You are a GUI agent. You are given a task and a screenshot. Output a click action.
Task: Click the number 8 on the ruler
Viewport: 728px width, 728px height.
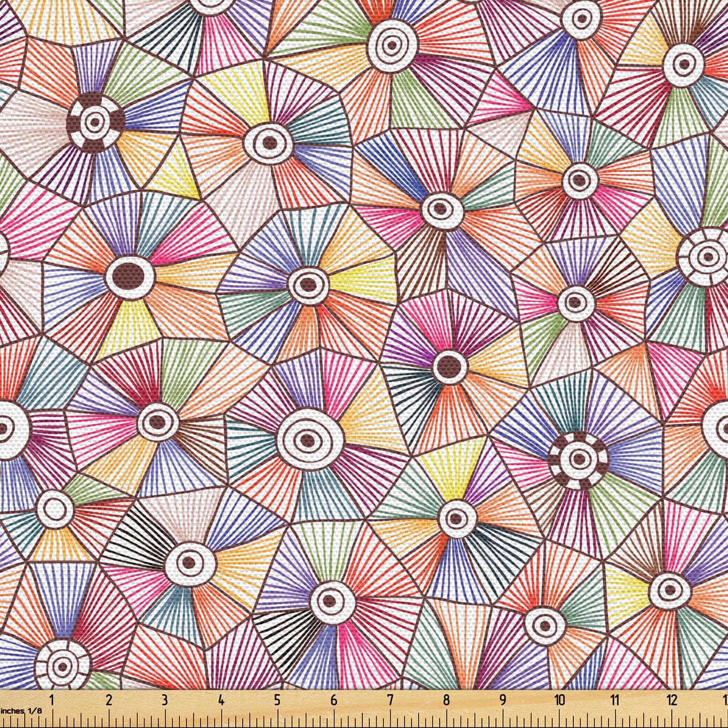pos(446,700)
